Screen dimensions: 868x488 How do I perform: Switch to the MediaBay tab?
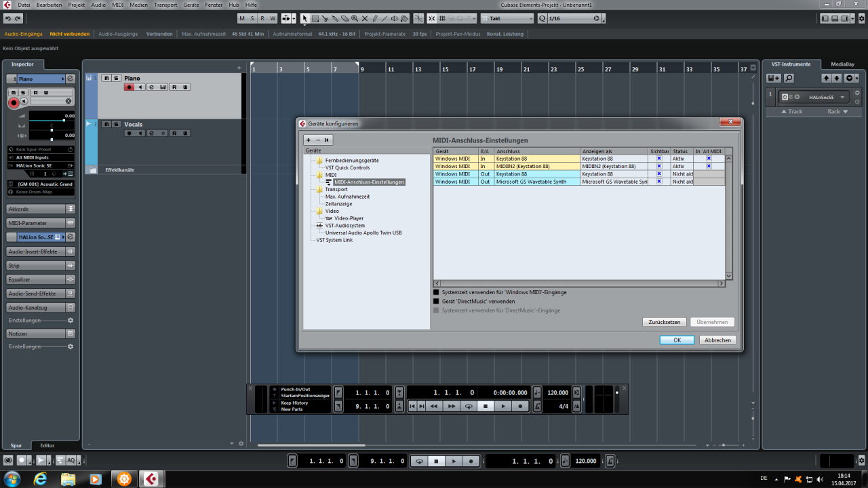click(x=842, y=64)
